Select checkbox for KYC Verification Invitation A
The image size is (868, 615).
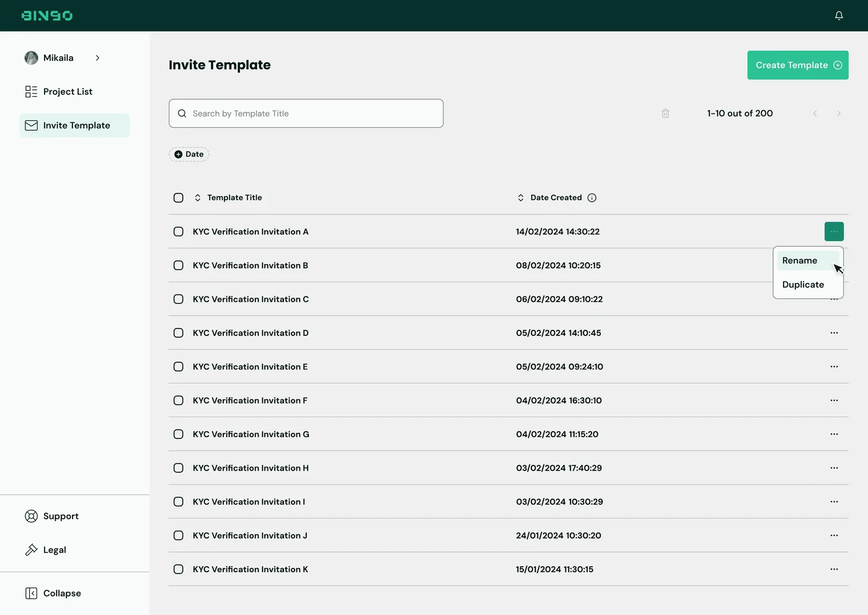(x=179, y=232)
